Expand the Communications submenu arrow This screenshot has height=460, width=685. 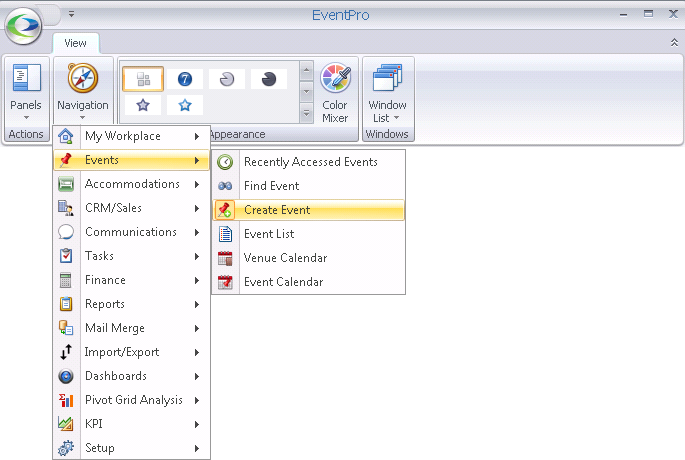(x=197, y=232)
